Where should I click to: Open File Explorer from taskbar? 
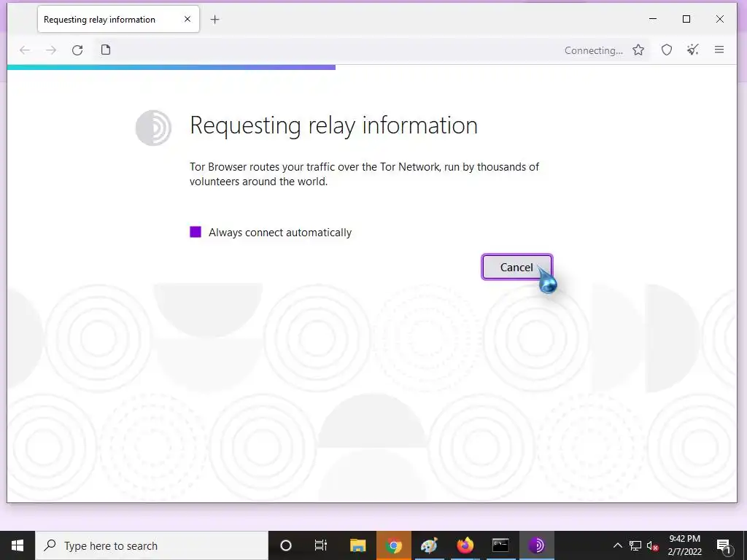coord(357,545)
